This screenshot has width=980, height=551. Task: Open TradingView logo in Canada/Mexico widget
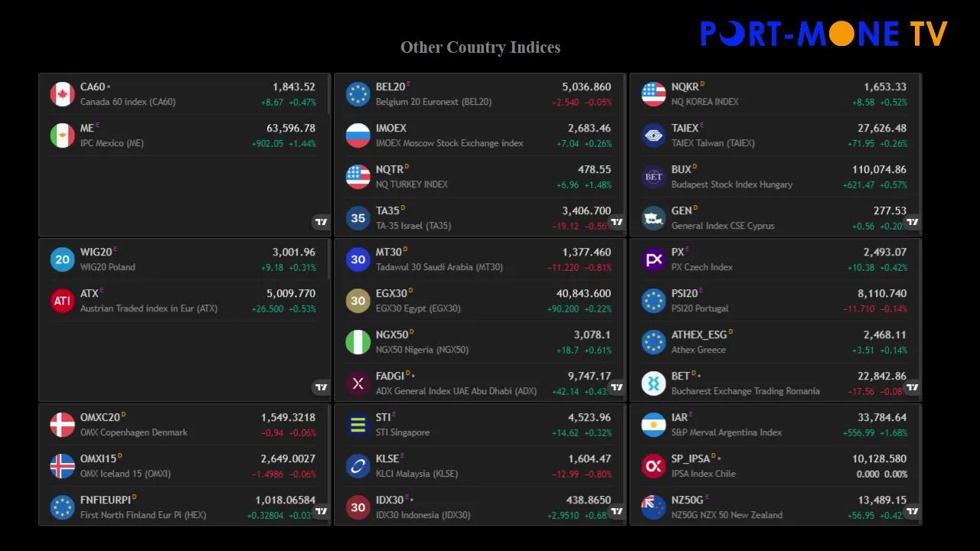[321, 222]
